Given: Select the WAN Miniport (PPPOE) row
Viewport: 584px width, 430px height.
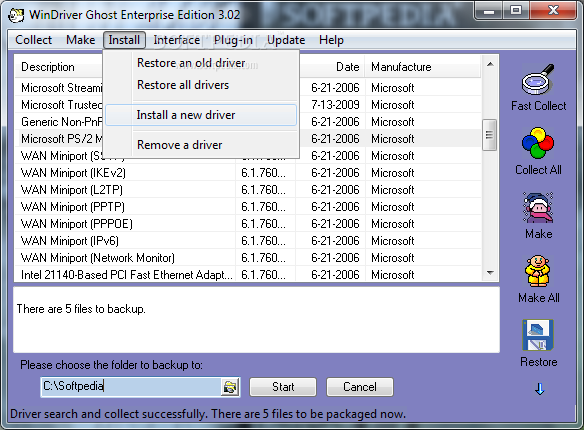Looking at the screenshot, I should (x=248, y=224).
